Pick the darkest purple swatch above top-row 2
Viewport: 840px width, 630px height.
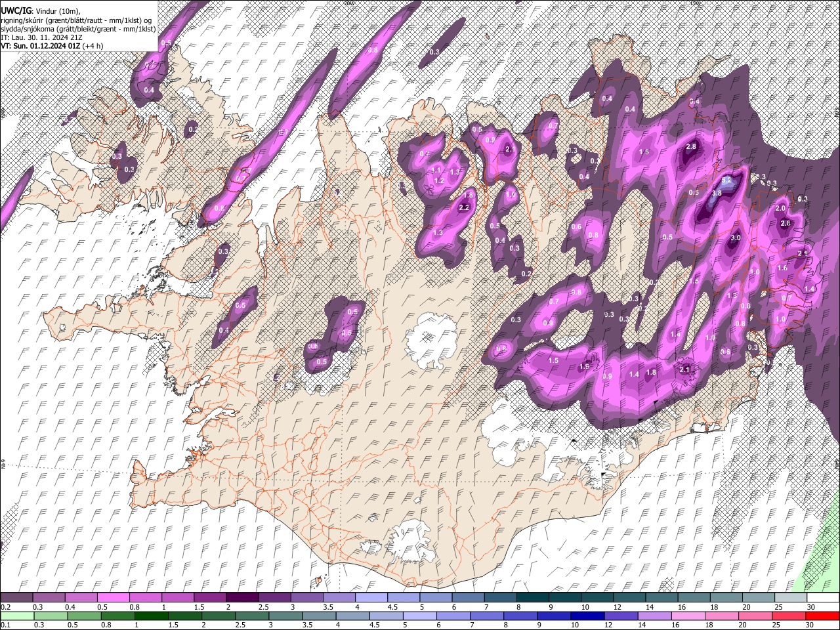pyautogui.click(x=241, y=598)
